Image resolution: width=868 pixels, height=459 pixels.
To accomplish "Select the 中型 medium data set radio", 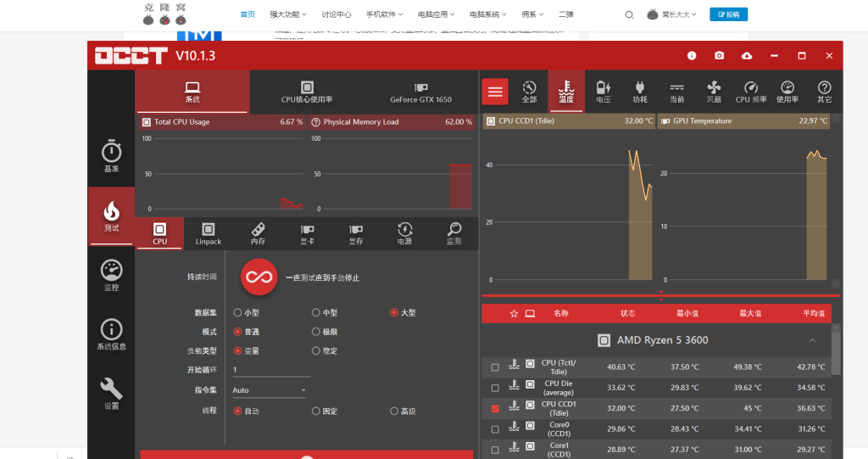I will point(315,313).
